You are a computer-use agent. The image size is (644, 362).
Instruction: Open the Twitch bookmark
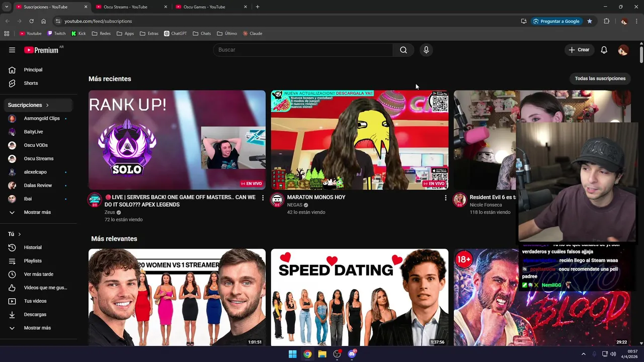[x=56, y=34]
